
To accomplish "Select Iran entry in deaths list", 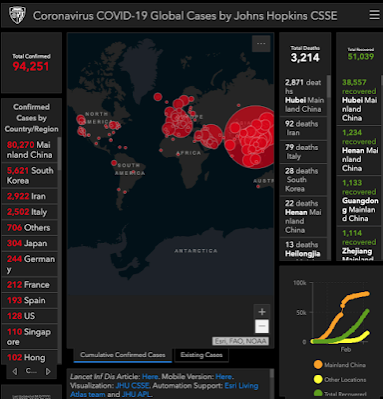I will coord(303,128).
